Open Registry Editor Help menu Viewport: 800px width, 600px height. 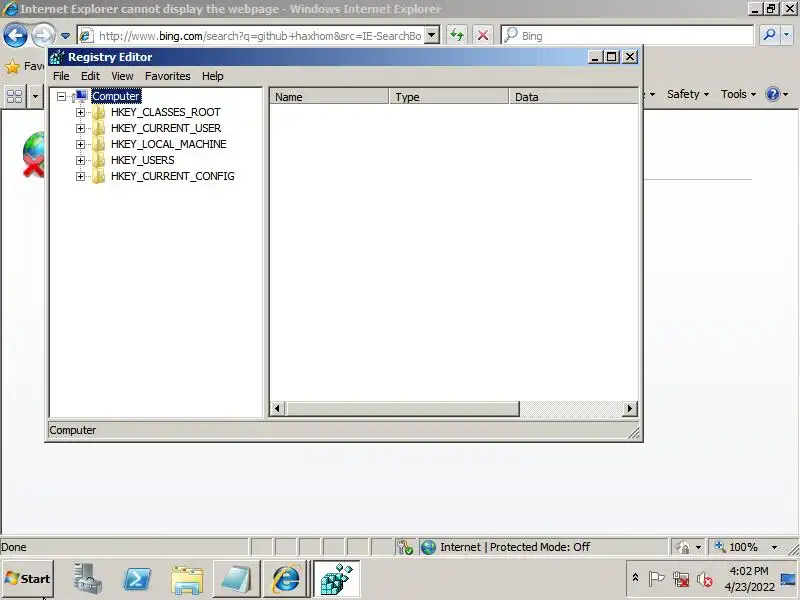[x=213, y=76]
